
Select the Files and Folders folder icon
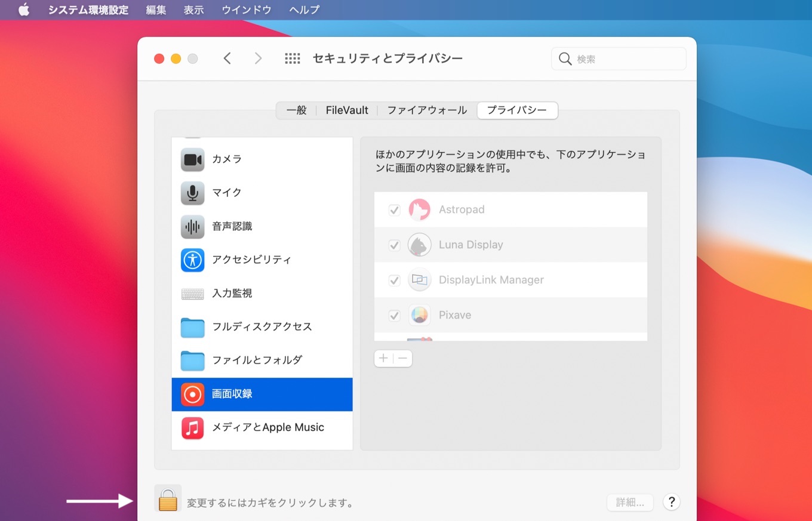coord(193,360)
